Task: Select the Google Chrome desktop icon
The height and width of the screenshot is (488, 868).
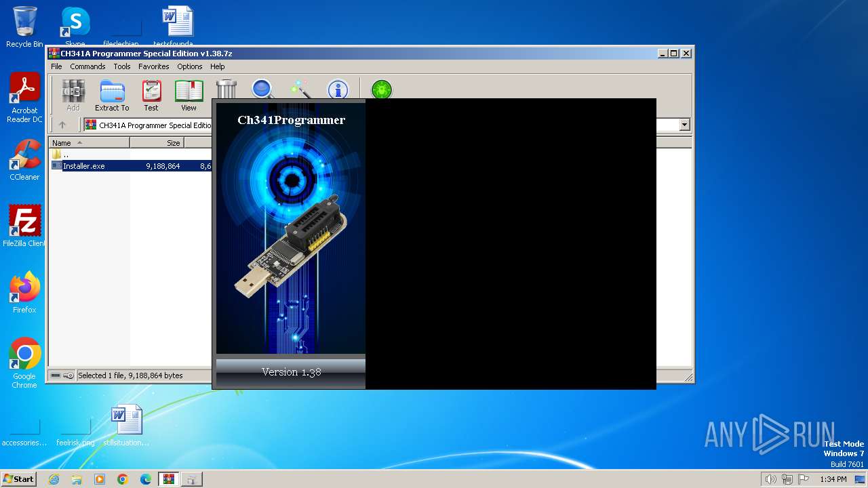Action: (24, 363)
